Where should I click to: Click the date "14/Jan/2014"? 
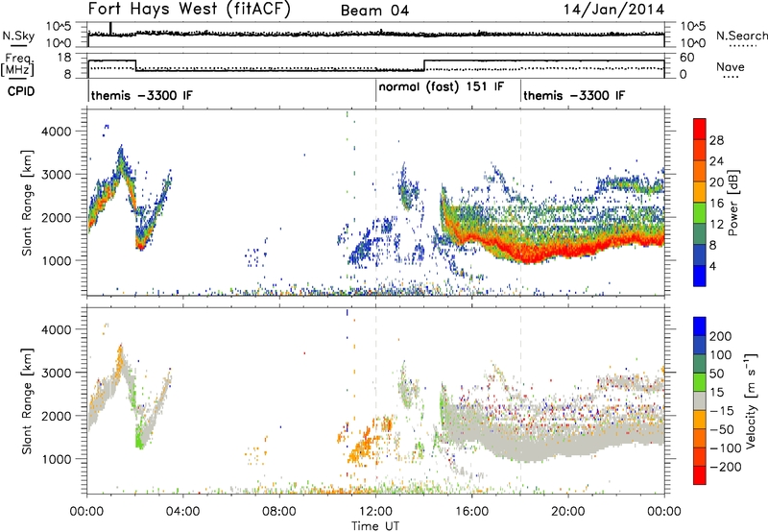click(x=613, y=10)
